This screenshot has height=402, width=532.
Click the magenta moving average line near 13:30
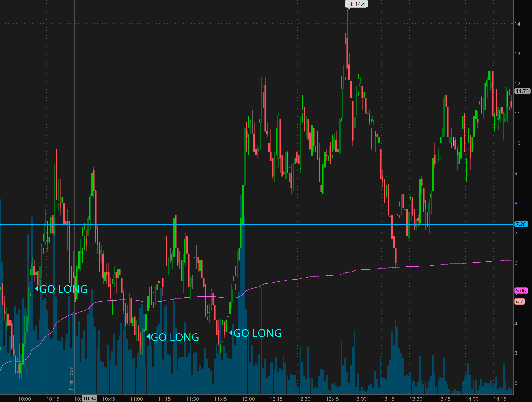416,266
